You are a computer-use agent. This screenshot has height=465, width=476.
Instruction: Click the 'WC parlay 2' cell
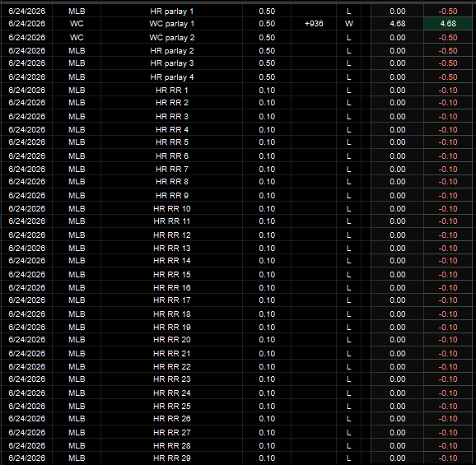(172, 38)
